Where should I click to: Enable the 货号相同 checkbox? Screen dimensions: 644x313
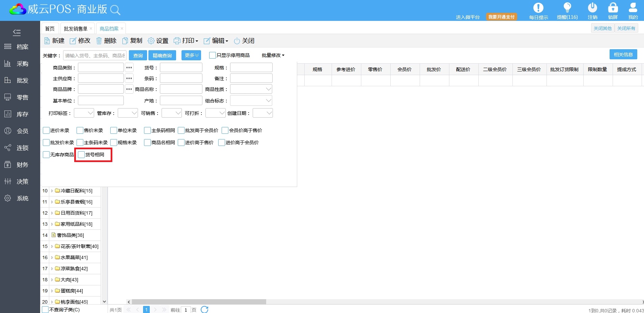[x=81, y=155]
